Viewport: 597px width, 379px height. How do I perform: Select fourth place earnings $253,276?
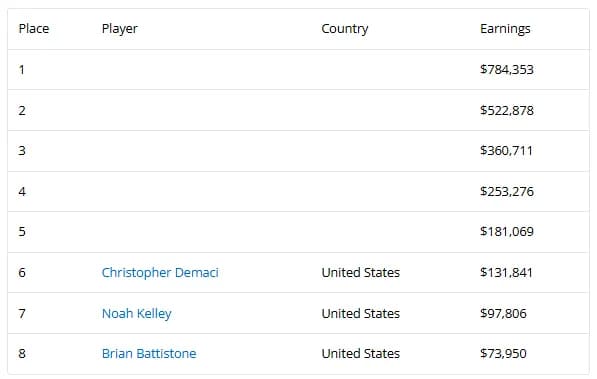tap(507, 192)
